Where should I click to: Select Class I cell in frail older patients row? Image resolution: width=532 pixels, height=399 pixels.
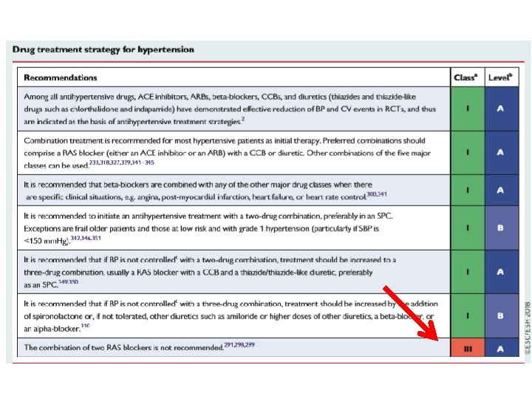pos(468,228)
